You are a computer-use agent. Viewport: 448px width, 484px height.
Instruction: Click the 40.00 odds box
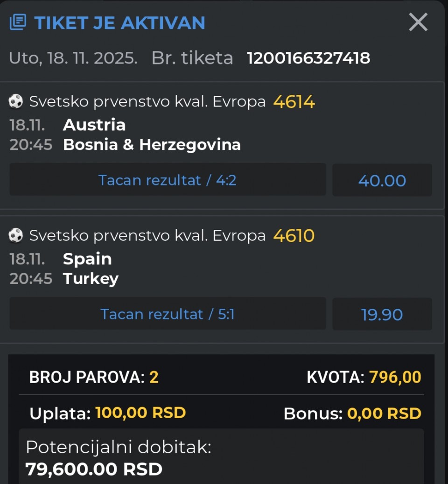tap(382, 180)
